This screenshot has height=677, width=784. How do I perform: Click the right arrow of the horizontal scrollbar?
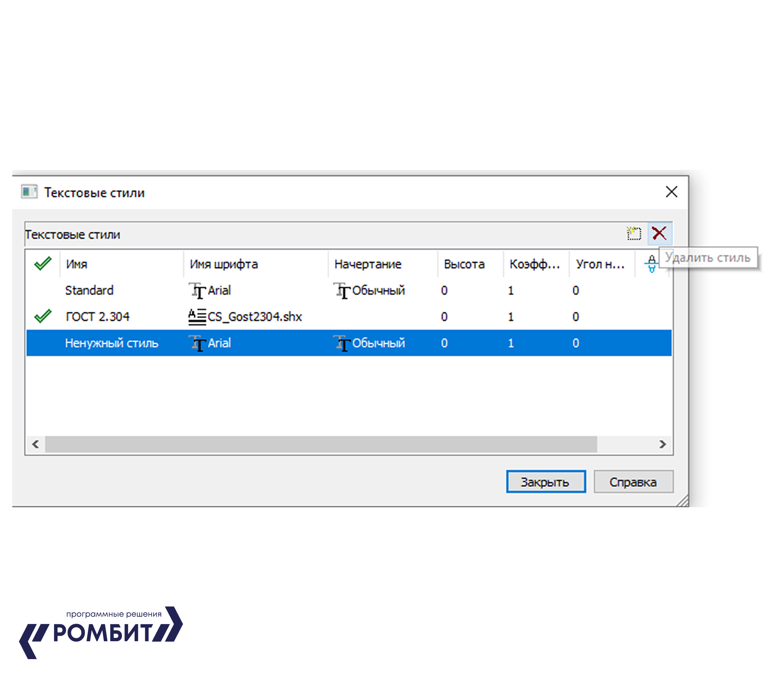pyautogui.click(x=663, y=444)
